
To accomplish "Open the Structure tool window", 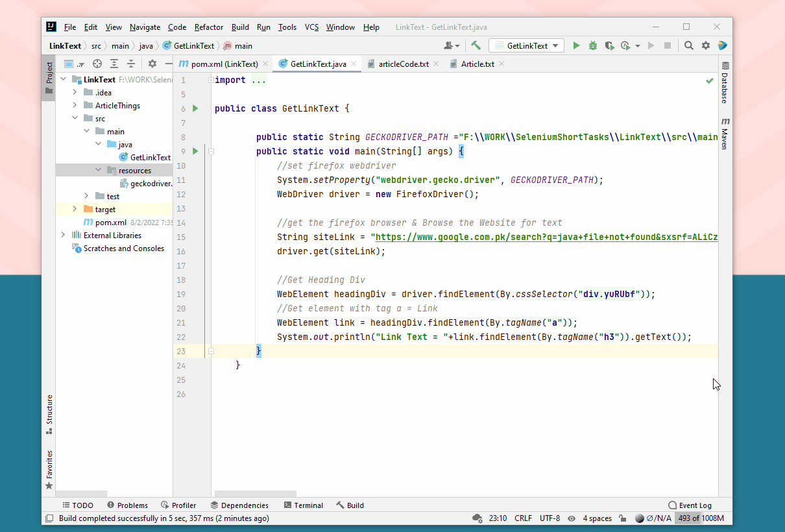I will 49,415.
